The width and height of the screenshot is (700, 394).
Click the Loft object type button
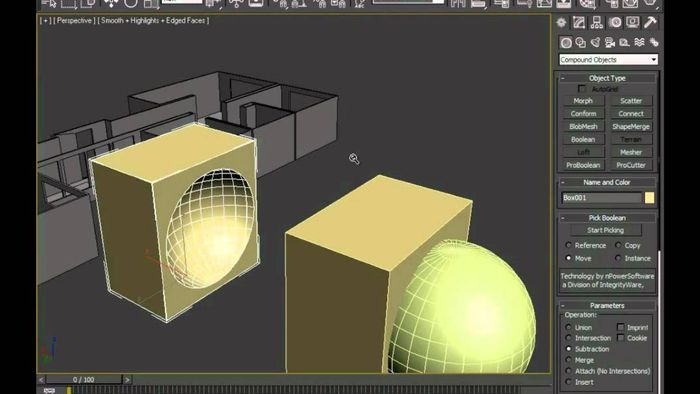583,152
